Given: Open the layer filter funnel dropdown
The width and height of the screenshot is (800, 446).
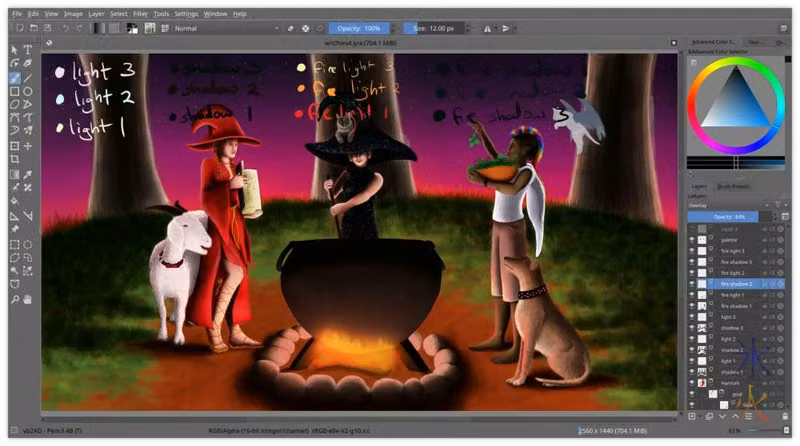Looking at the screenshot, I should 779,205.
